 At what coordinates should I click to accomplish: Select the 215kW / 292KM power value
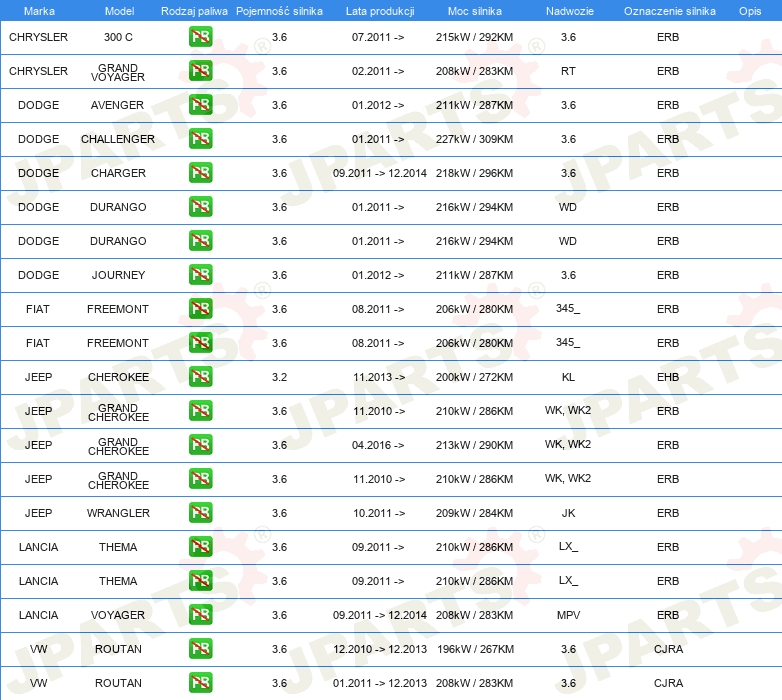pyautogui.click(x=474, y=37)
